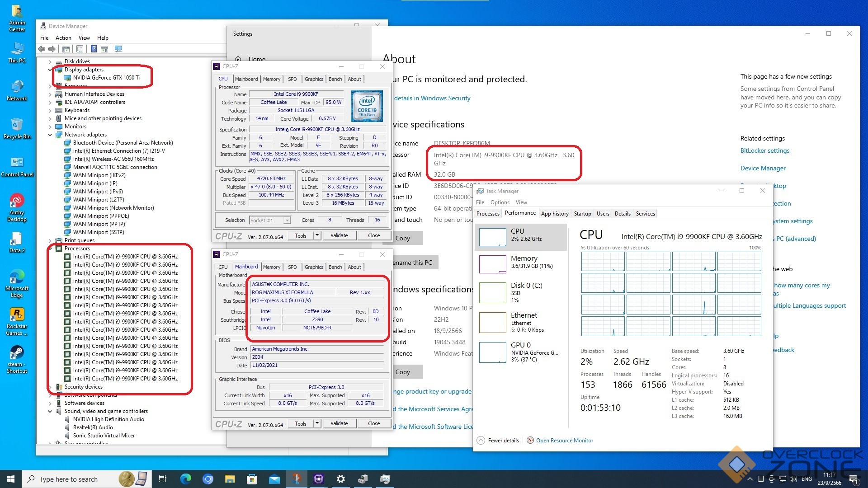Screen dimensions: 868x488
Task: Open the Action menu in Device Manager
Action: click(x=63, y=38)
